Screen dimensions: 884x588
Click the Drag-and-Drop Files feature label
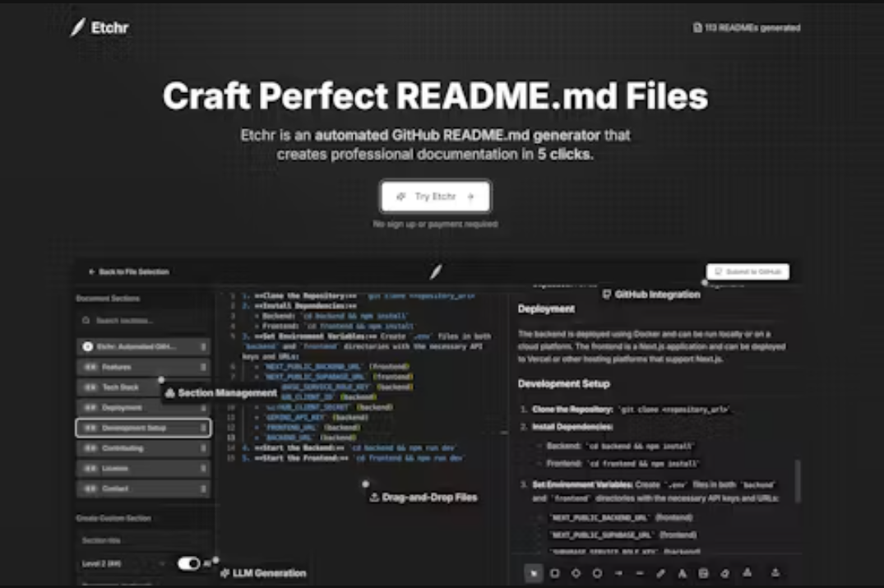coord(423,498)
